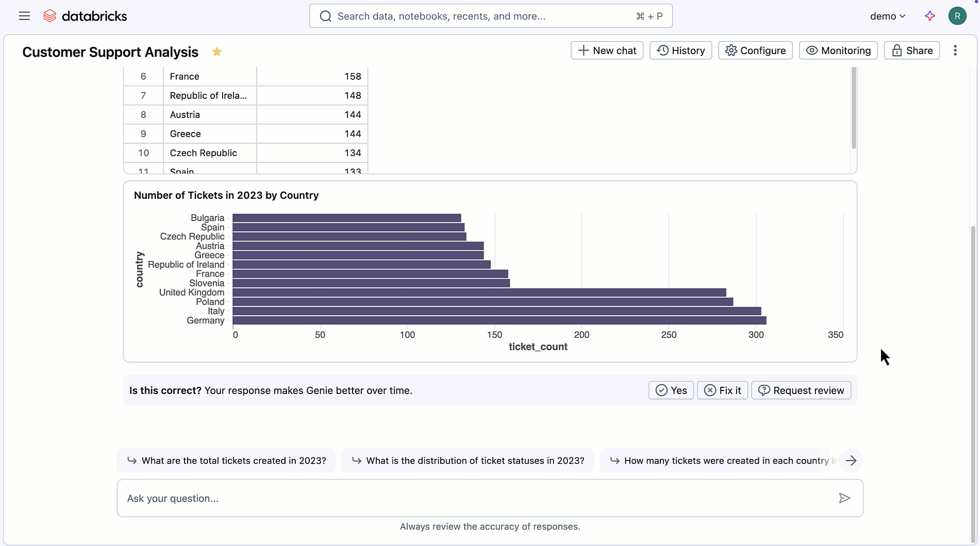980x546 pixels.
Task: Open Configure settings for the space
Action: [755, 50]
